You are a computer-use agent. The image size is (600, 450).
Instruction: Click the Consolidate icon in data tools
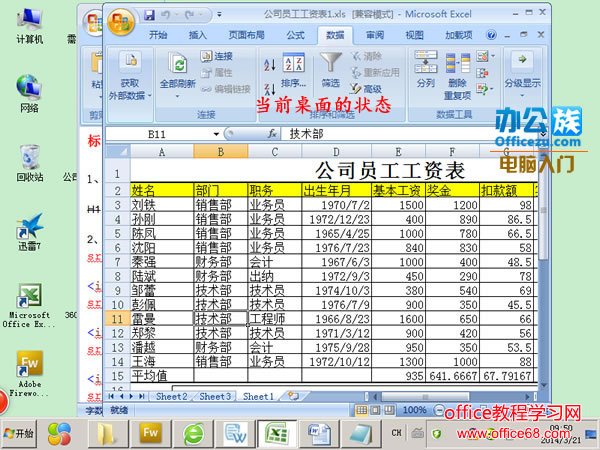tap(482, 73)
